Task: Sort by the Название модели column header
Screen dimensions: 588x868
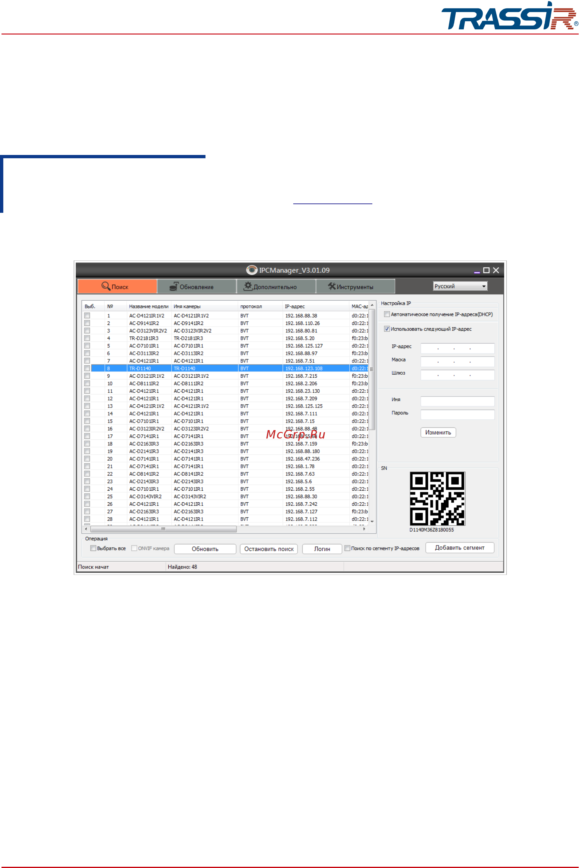Action: [x=149, y=306]
